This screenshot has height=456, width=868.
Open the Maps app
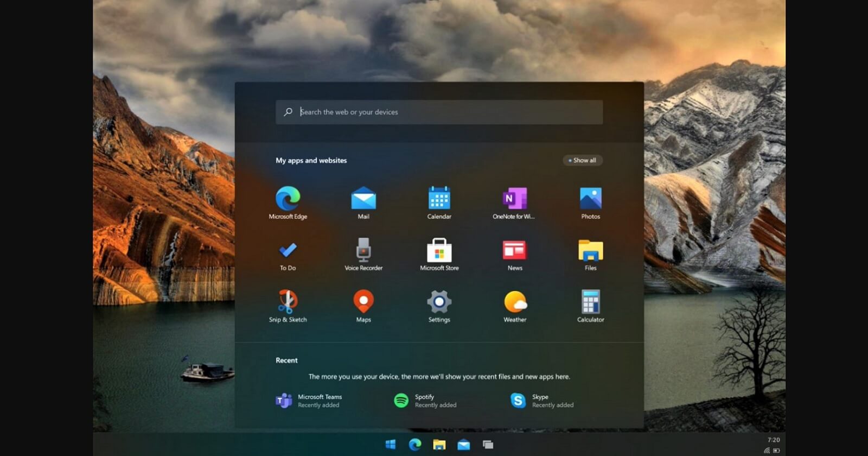[x=363, y=306]
